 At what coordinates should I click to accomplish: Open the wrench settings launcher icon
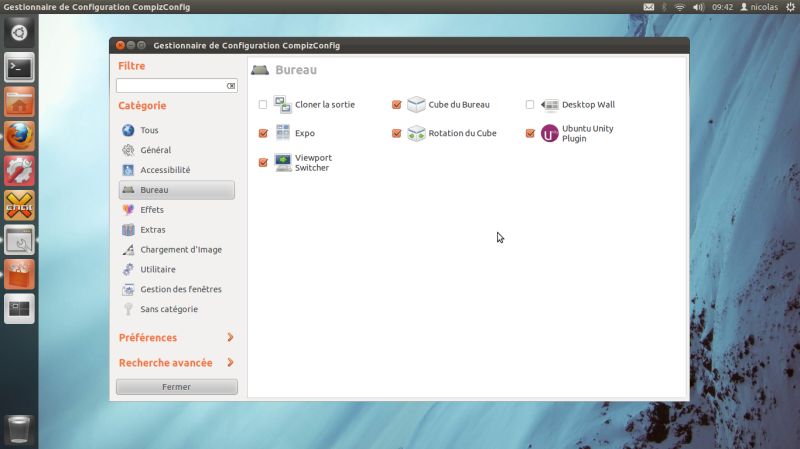click(x=19, y=171)
